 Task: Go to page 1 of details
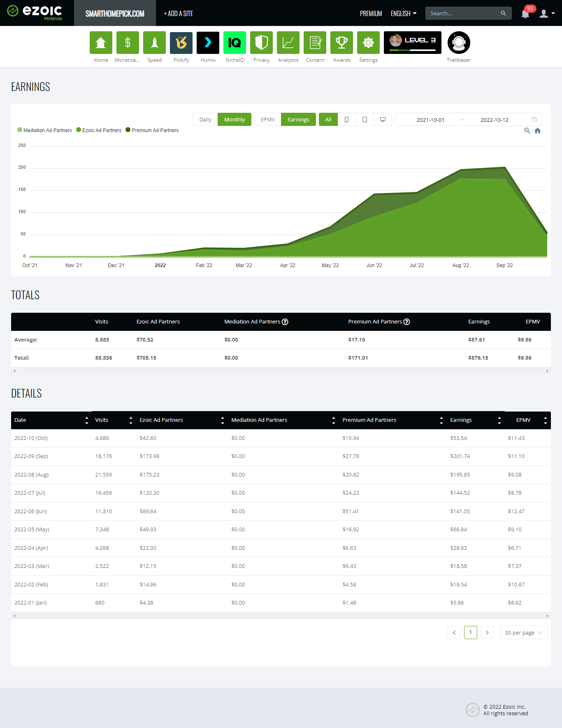pos(471,633)
